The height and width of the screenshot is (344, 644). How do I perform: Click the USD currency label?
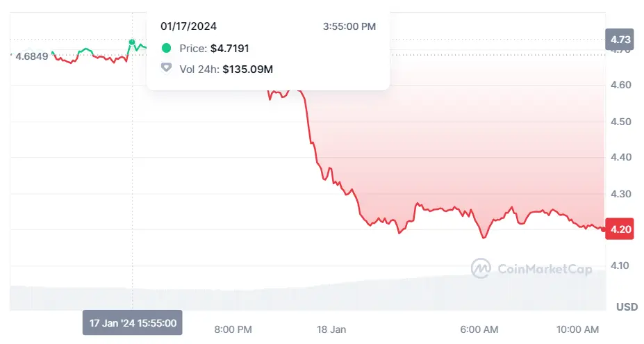point(627,306)
